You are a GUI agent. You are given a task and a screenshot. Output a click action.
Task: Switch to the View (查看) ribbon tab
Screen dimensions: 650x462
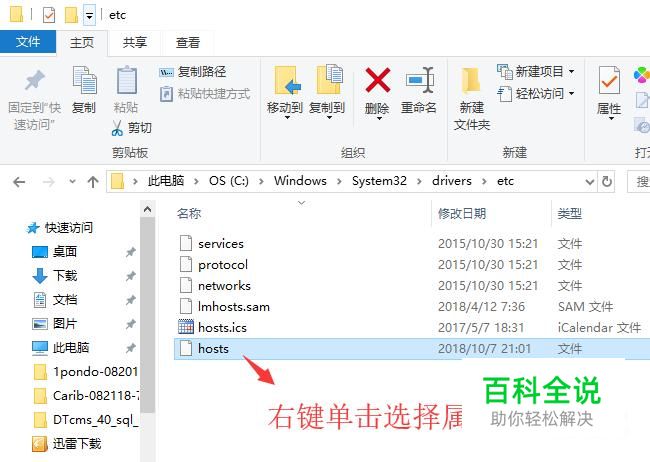187,42
